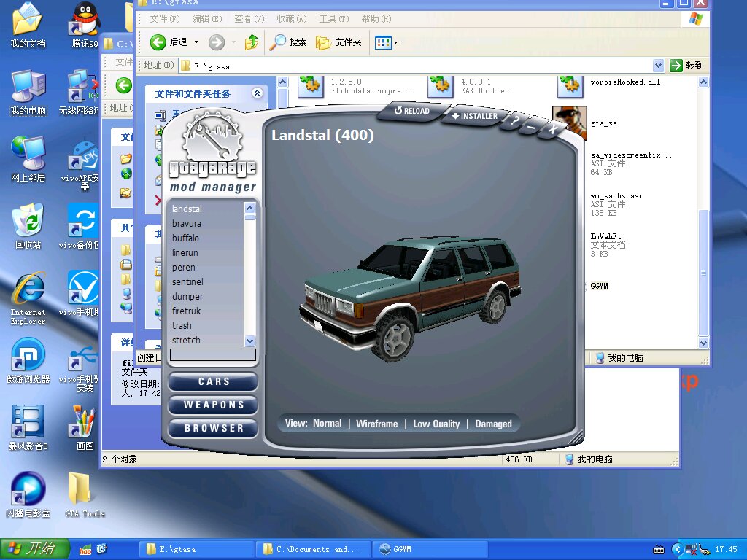Screen dimensions: 747x560
Task: Click the Landstal 3D car preview
Action: 410,298
